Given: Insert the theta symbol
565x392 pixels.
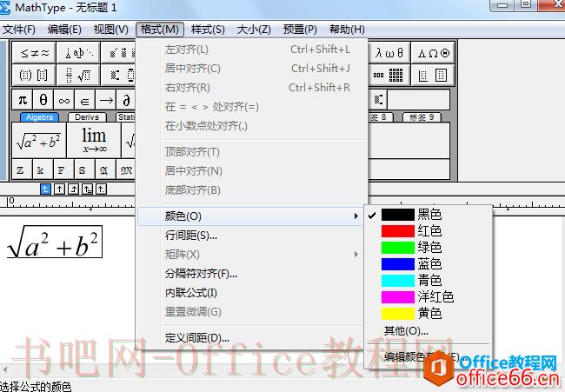Looking at the screenshot, I should [x=43, y=100].
